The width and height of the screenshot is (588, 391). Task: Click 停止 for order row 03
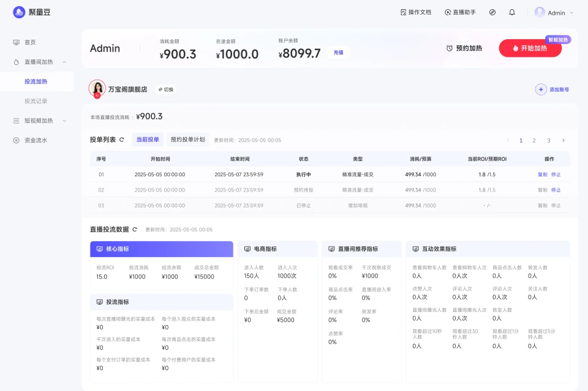(x=556, y=205)
